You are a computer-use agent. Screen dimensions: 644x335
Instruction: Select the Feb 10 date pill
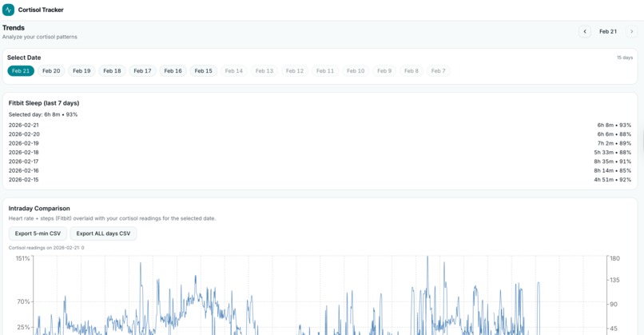point(356,70)
